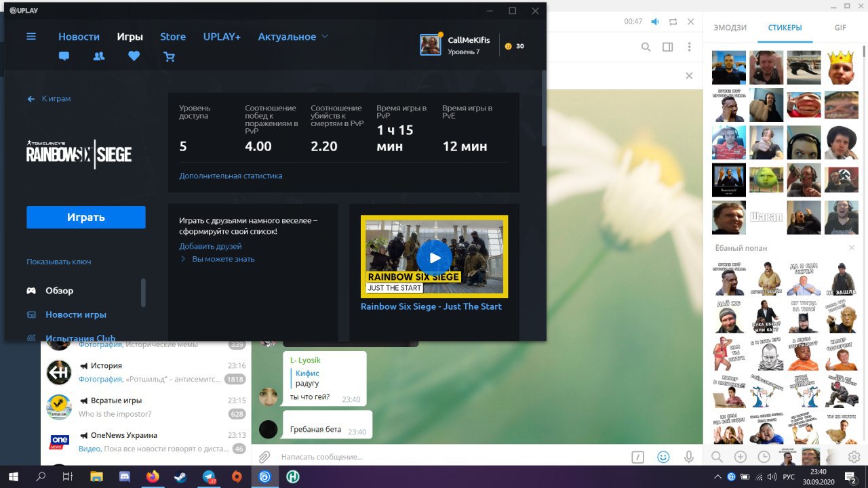The width and height of the screenshot is (868, 488).
Task: Open Дополнительная статистика link
Action: tap(231, 176)
